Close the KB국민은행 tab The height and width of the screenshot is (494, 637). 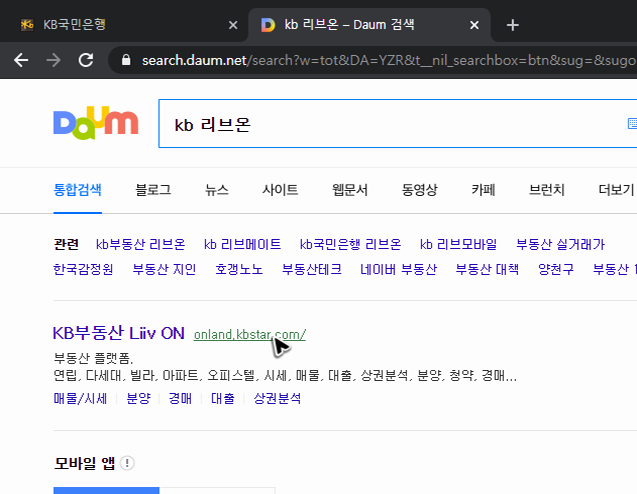pos(233,25)
